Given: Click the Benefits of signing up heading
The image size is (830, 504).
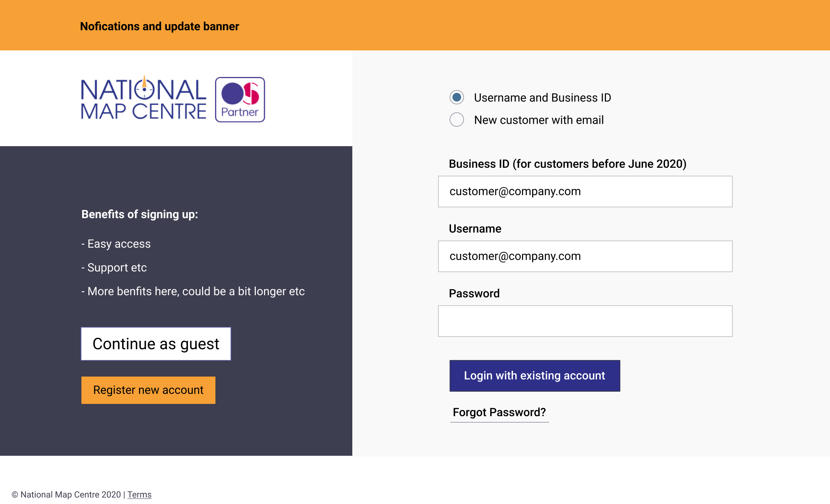Looking at the screenshot, I should click(x=139, y=214).
